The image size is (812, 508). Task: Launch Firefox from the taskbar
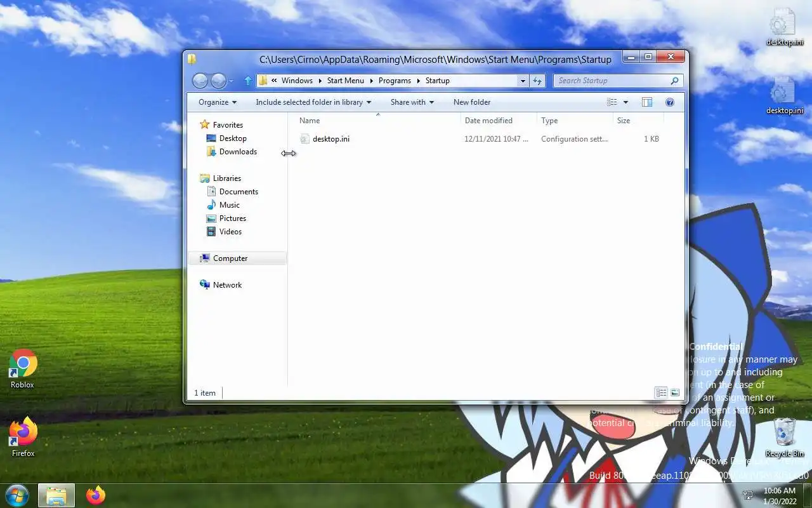pos(96,495)
